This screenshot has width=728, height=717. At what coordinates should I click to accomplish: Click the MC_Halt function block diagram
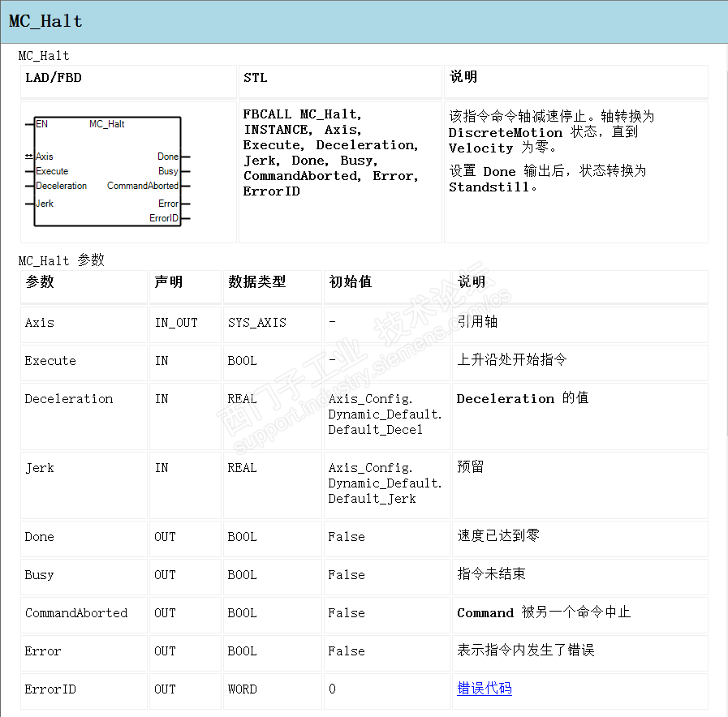pyautogui.click(x=108, y=171)
